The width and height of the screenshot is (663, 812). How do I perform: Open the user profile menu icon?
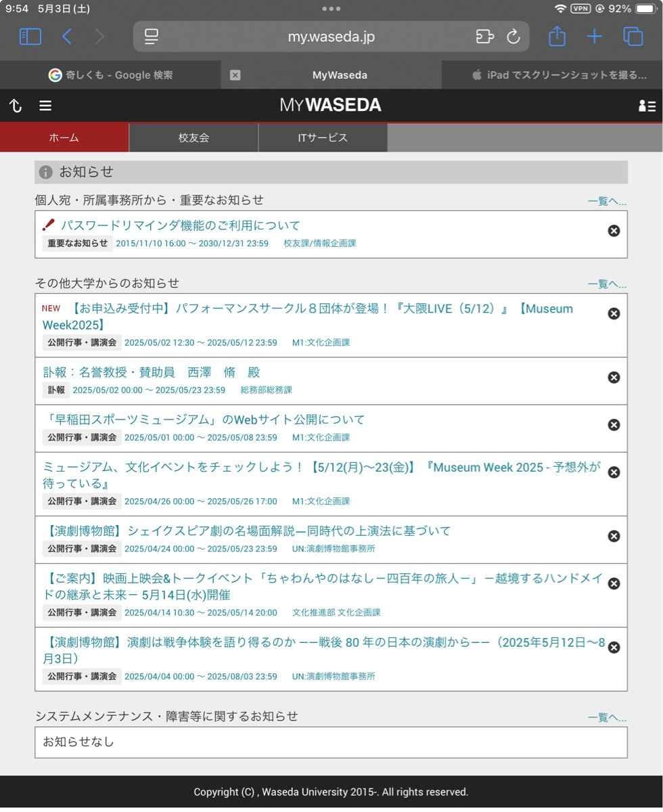tap(646, 106)
